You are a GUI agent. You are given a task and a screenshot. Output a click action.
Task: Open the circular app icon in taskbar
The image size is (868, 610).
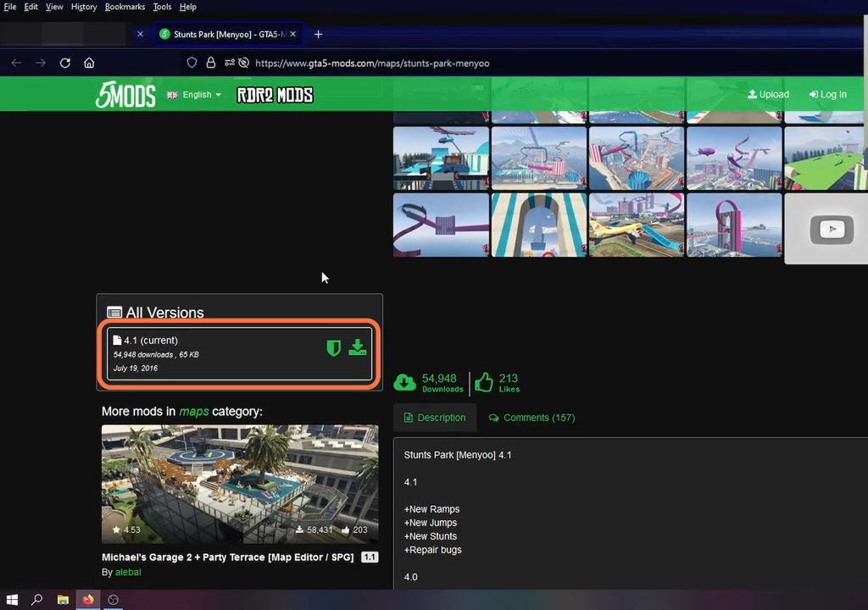(x=114, y=600)
